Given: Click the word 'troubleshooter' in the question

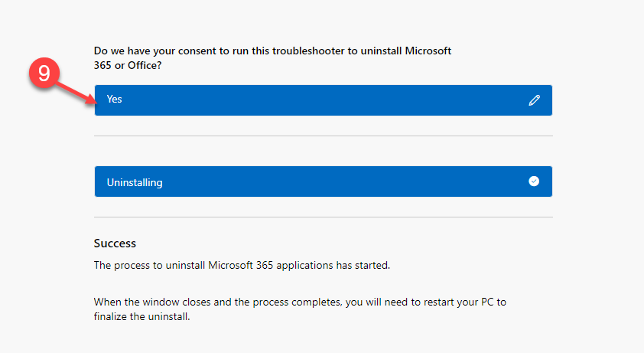Looking at the screenshot, I should [307, 51].
